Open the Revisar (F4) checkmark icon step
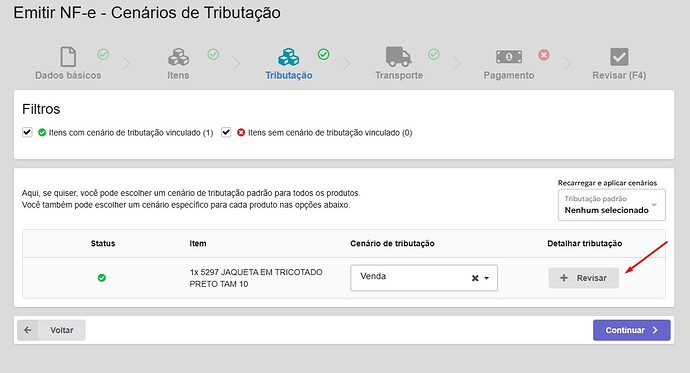The height and width of the screenshot is (373, 690). (619, 57)
